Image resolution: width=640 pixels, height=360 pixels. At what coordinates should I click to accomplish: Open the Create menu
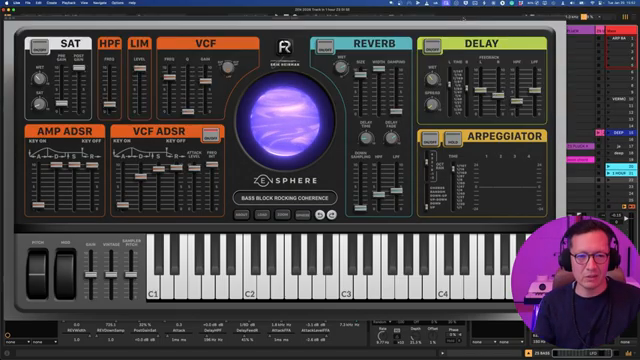(51, 3)
